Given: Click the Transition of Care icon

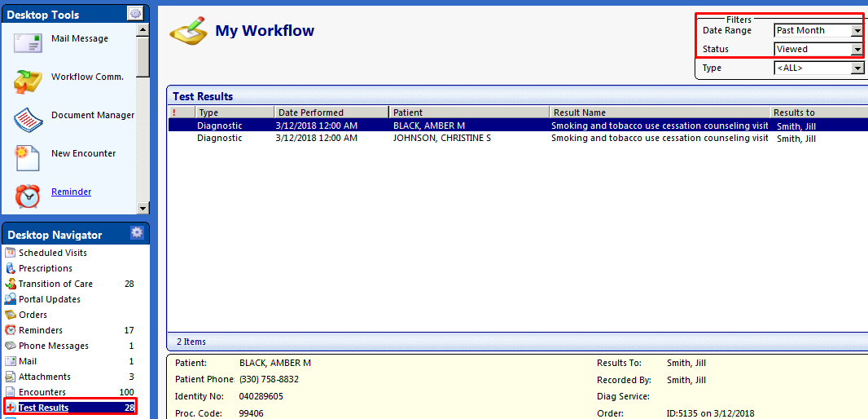Looking at the screenshot, I should 10,284.
